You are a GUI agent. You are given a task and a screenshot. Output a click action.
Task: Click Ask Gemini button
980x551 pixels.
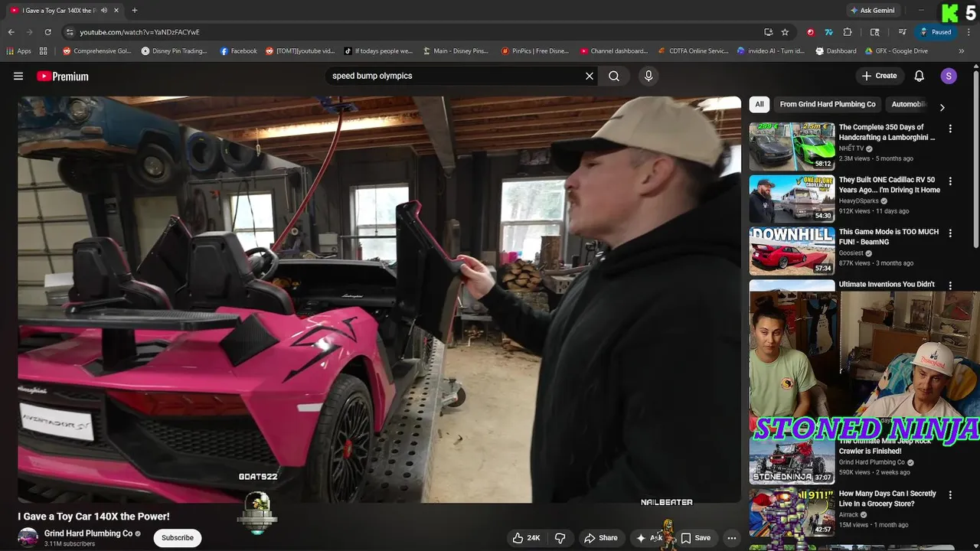(872, 11)
